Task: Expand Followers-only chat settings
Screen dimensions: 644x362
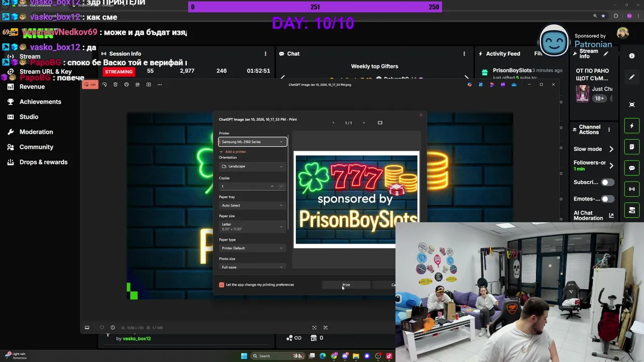Action: (x=611, y=165)
